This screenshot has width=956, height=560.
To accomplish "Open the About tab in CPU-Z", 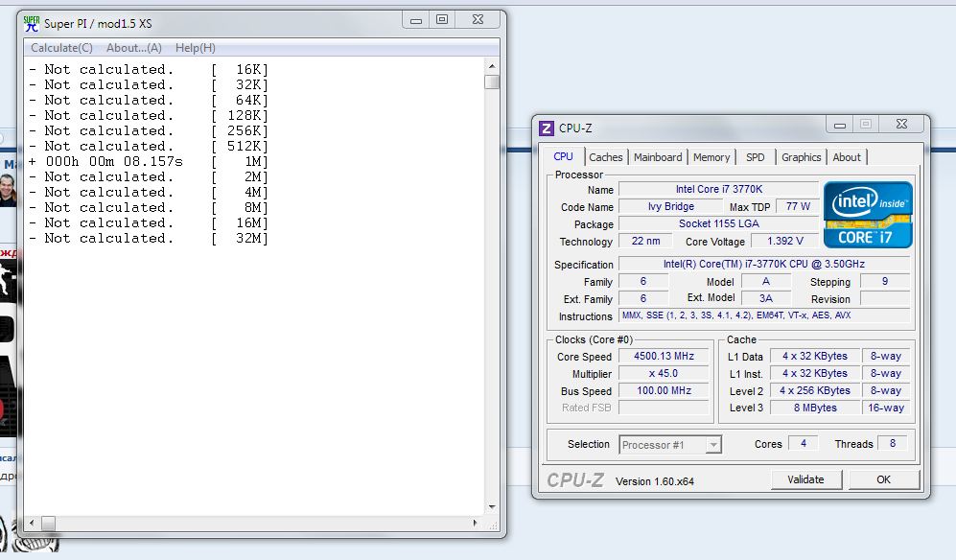I will tap(847, 157).
